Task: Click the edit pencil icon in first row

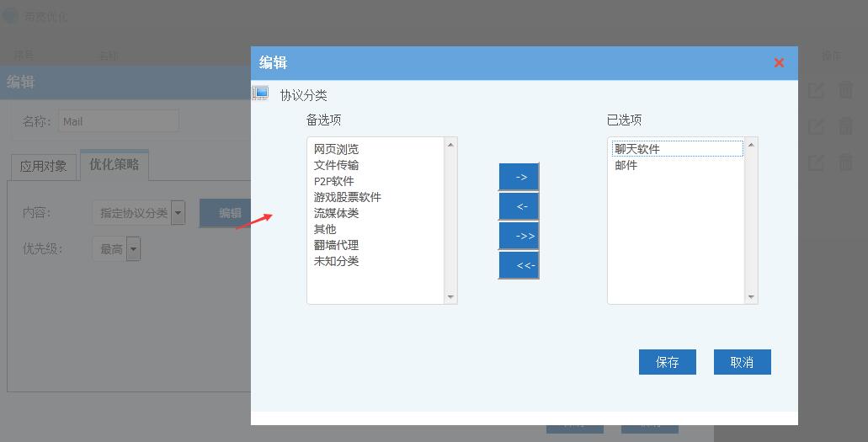Action: 816,90
